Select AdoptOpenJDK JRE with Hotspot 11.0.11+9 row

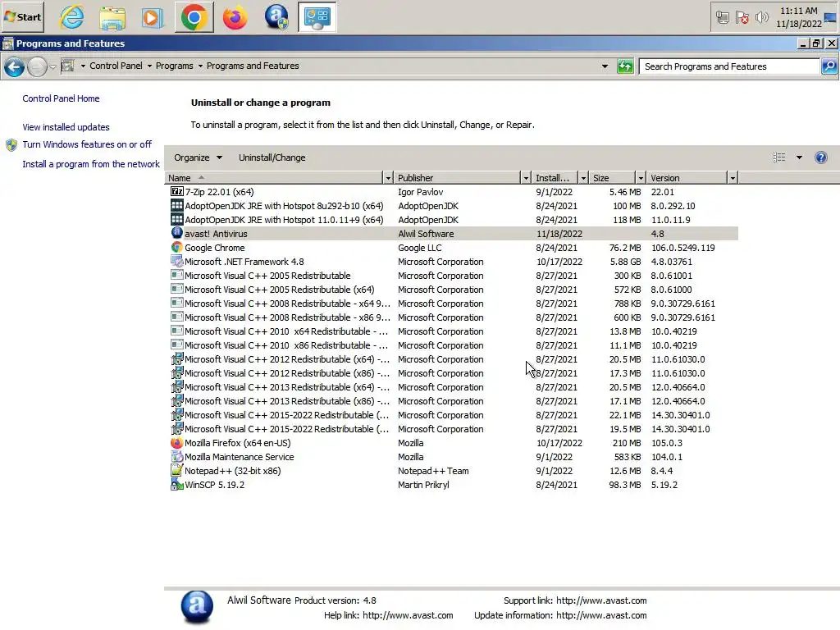454,220
